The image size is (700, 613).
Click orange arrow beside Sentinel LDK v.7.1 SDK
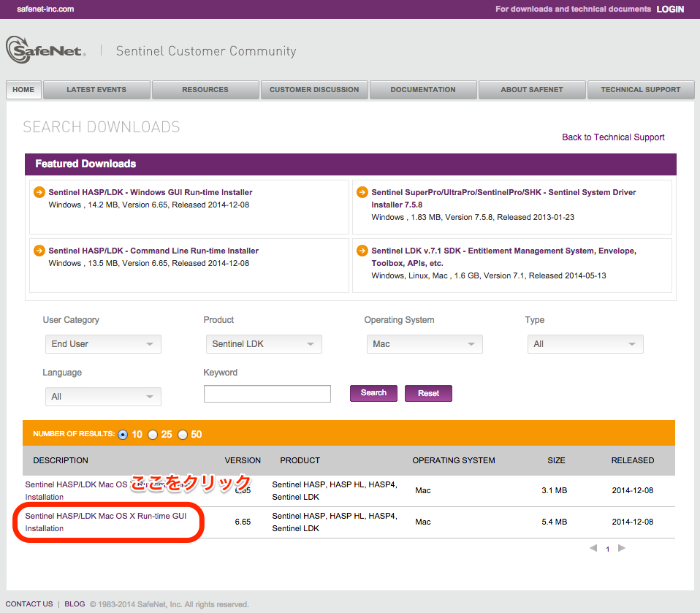click(x=362, y=251)
